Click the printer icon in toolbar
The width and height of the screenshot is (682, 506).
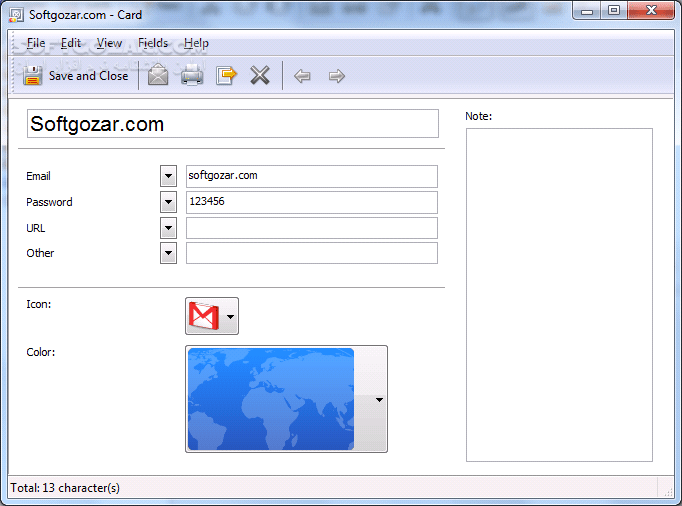click(x=192, y=76)
